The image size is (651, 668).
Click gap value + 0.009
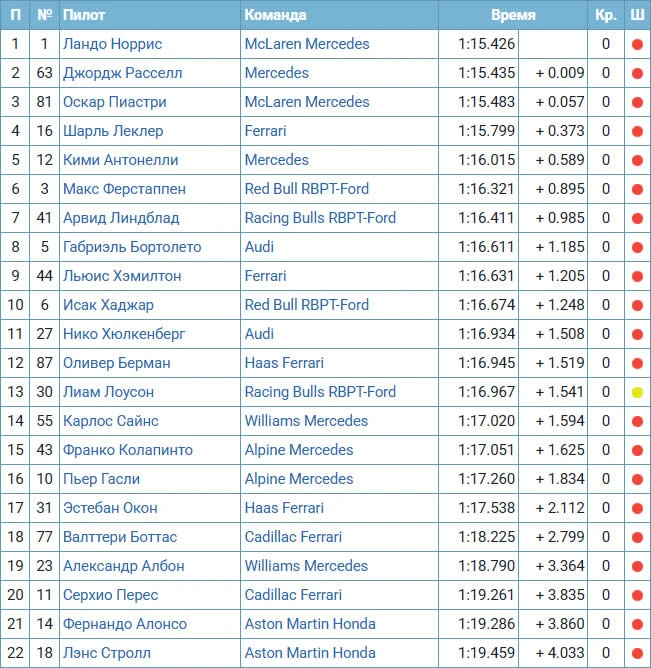pyautogui.click(x=560, y=73)
